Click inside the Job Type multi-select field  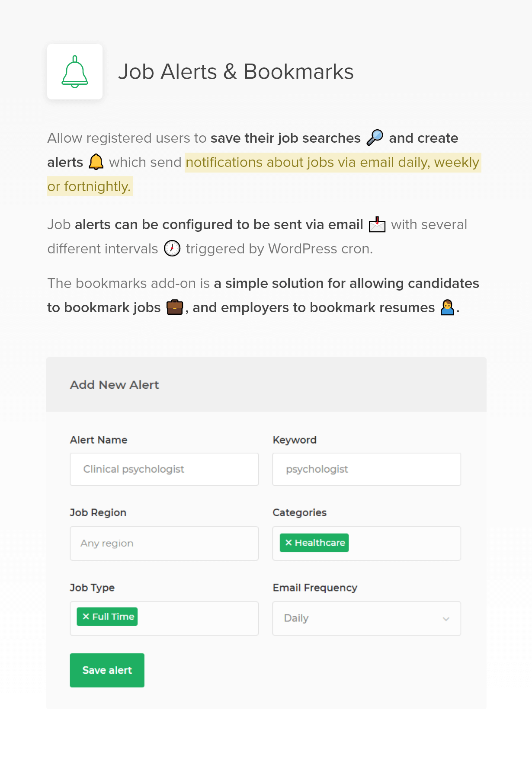[197, 618]
